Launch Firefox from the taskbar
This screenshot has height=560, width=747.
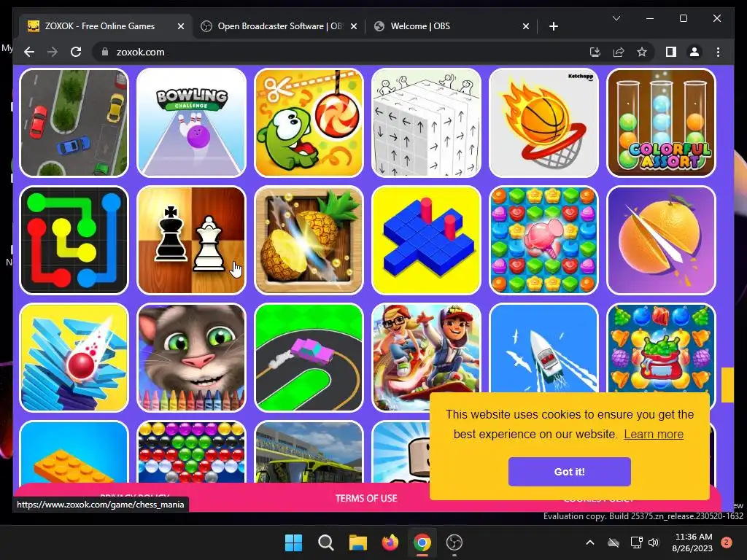click(390, 542)
